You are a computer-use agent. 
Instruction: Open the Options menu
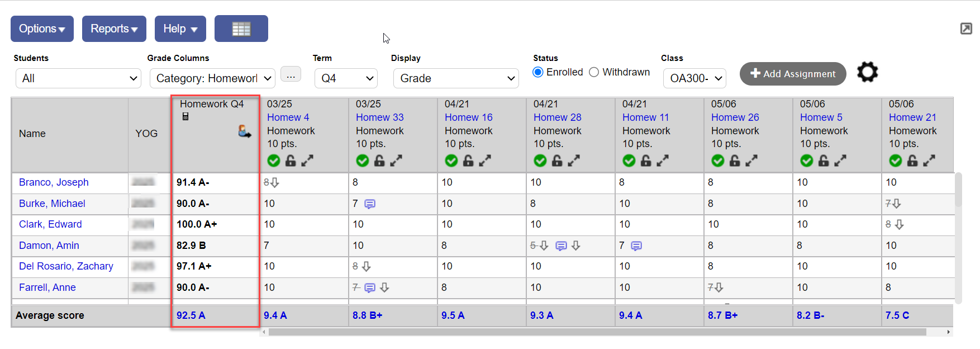click(42, 29)
